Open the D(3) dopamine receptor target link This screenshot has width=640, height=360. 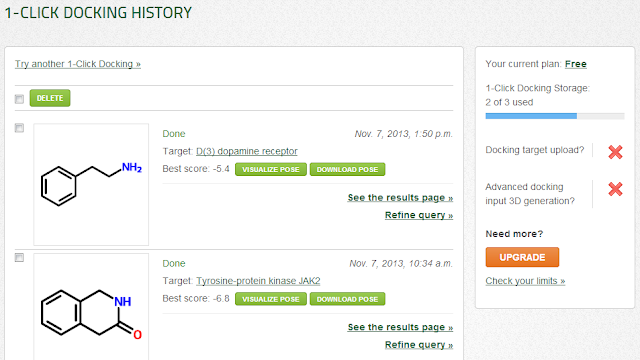pos(247,151)
